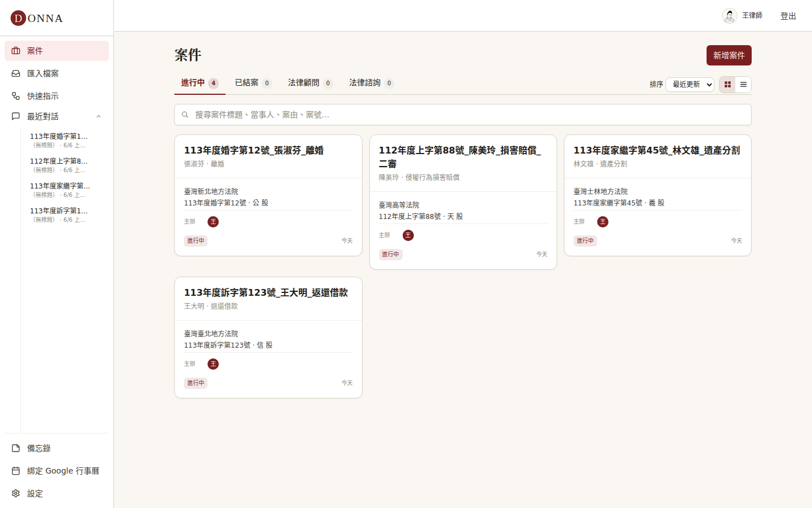Click 臺灣臺北地方法院 text
This screenshot has width=812, height=508.
click(x=211, y=334)
